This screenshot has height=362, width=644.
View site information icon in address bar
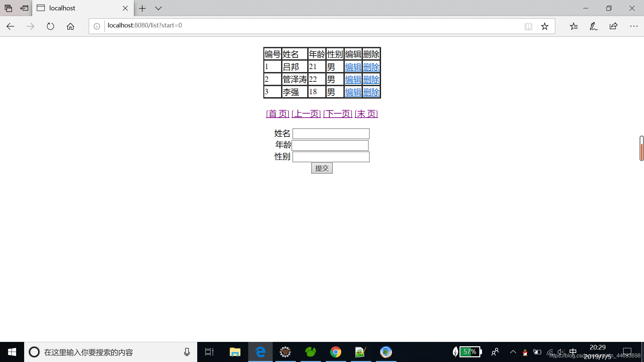[x=97, y=26]
